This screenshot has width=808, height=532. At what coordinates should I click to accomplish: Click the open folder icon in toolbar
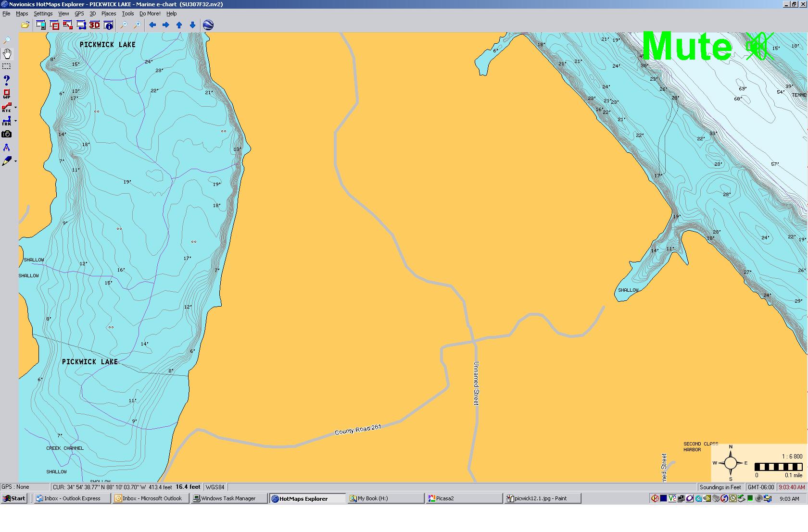coord(25,25)
